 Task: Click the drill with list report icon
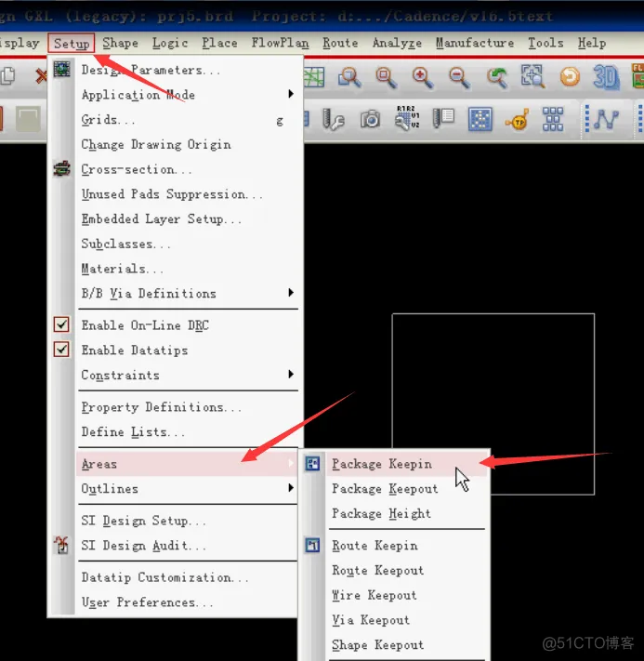tap(443, 118)
